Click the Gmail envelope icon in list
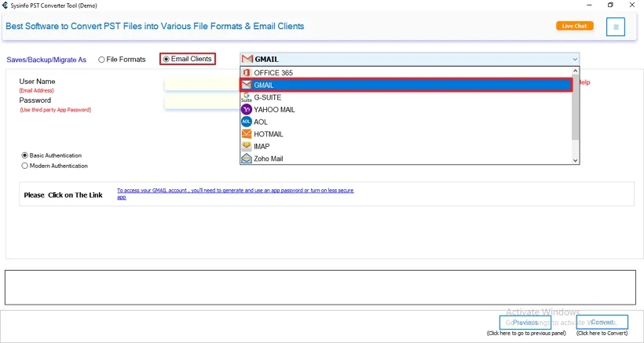 247,85
